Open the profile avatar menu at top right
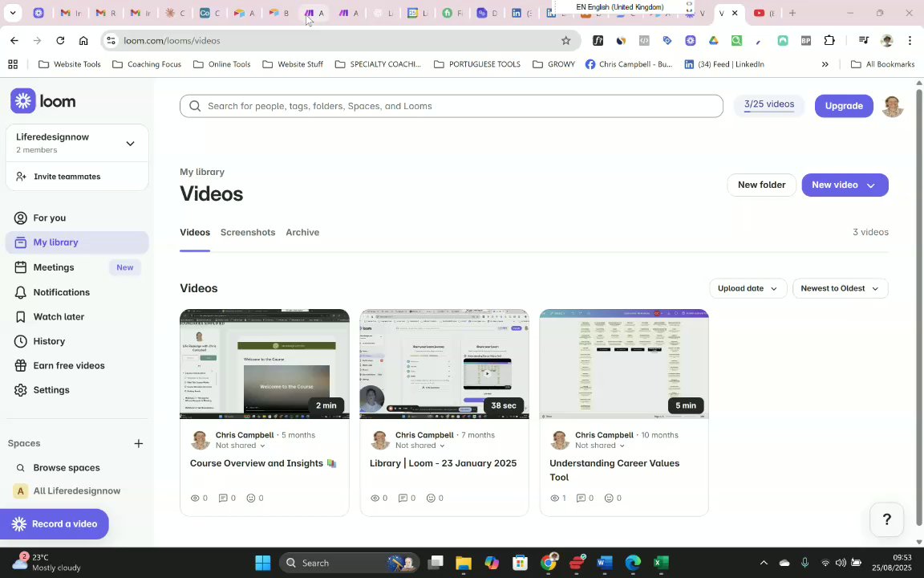This screenshot has width=924, height=578. pos(892,106)
